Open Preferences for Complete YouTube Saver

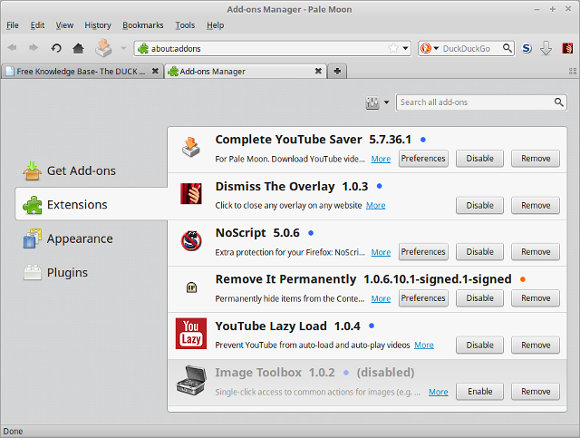tap(424, 158)
